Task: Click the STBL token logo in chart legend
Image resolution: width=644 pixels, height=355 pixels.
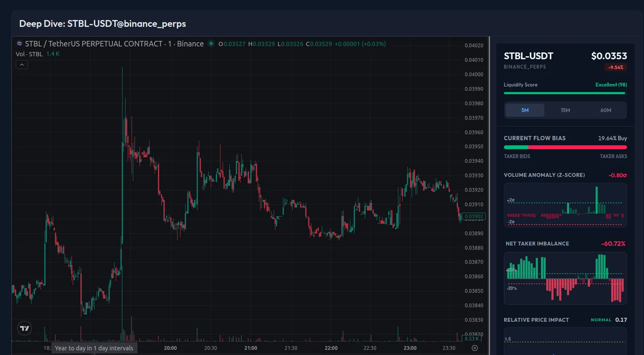Action: (19, 43)
